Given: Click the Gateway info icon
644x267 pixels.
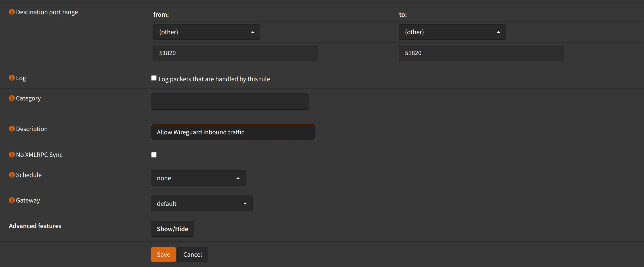Looking at the screenshot, I should 12,200.
